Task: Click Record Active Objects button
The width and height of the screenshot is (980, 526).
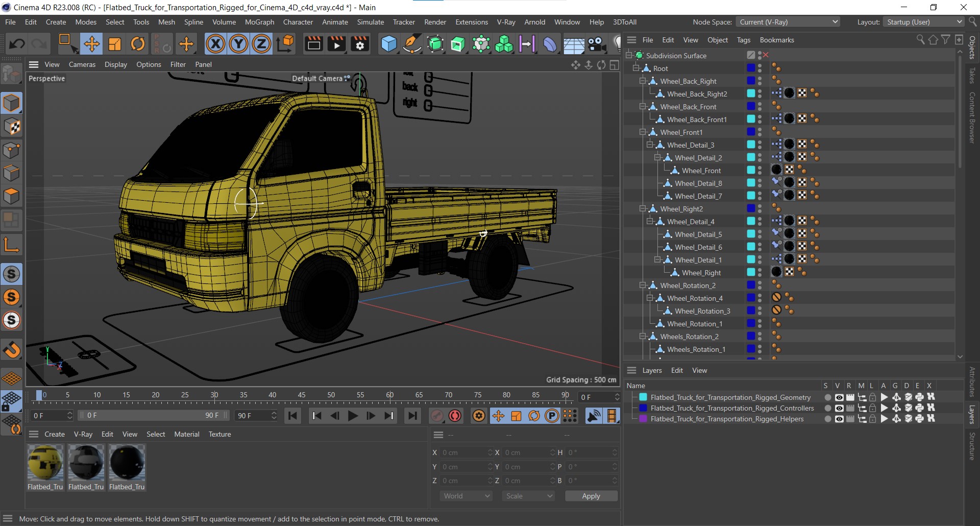Action: point(436,416)
